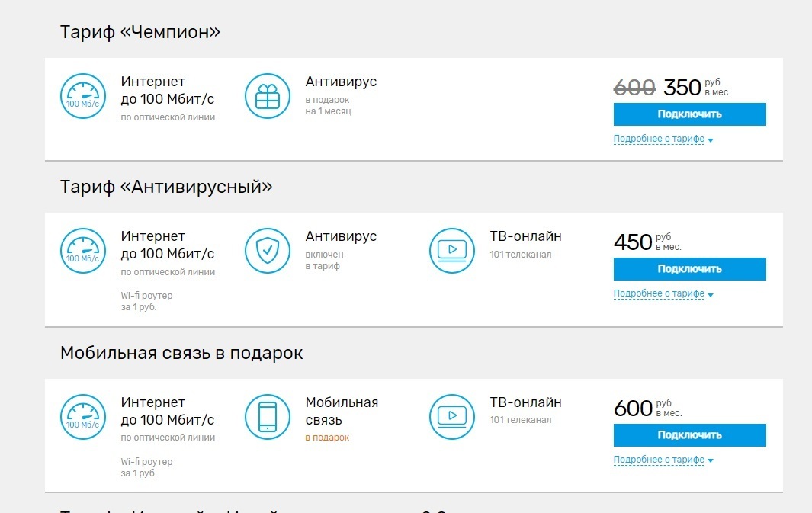Click the gift box icon in the «Чемпион» tariff
The width and height of the screenshot is (812, 513).
(x=268, y=96)
